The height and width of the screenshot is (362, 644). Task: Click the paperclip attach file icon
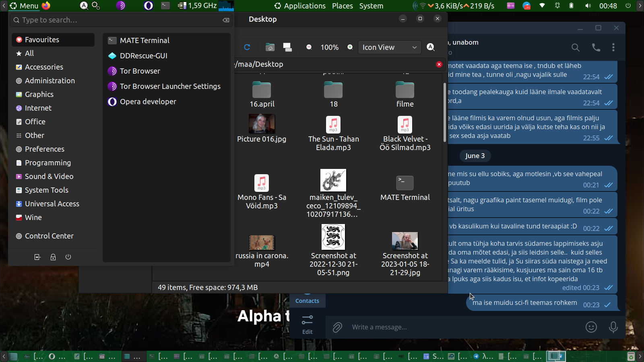tap(337, 327)
